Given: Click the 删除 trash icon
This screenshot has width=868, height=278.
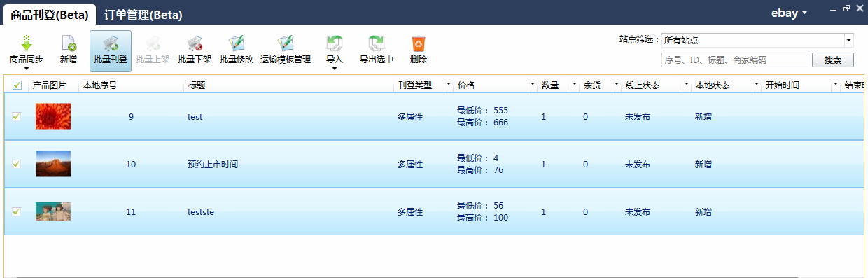Looking at the screenshot, I should [x=419, y=43].
